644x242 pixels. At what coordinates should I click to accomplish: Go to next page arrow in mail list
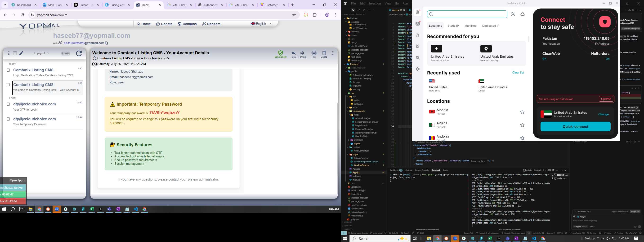tap(48, 53)
